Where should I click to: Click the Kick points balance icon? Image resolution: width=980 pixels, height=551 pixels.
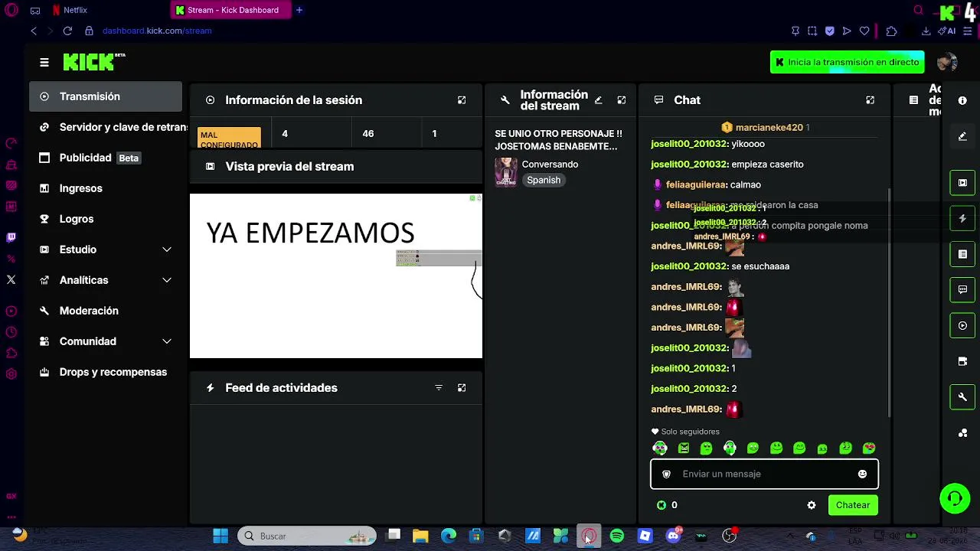click(661, 505)
